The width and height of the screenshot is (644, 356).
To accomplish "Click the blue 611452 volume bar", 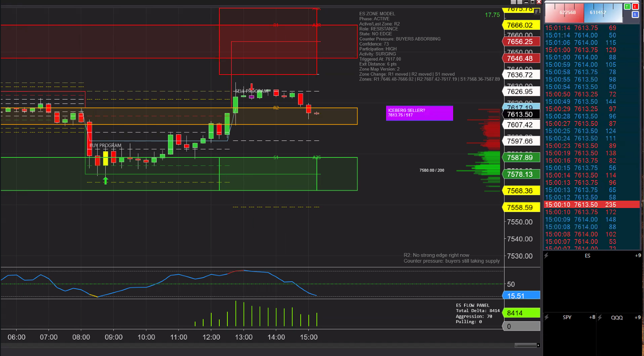I will (x=603, y=13).
